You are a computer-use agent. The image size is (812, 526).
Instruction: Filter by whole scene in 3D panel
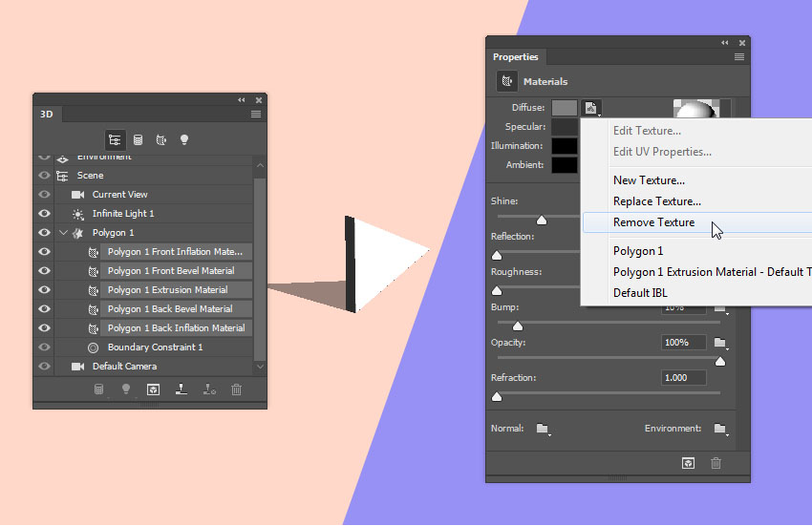(x=115, y=139)
